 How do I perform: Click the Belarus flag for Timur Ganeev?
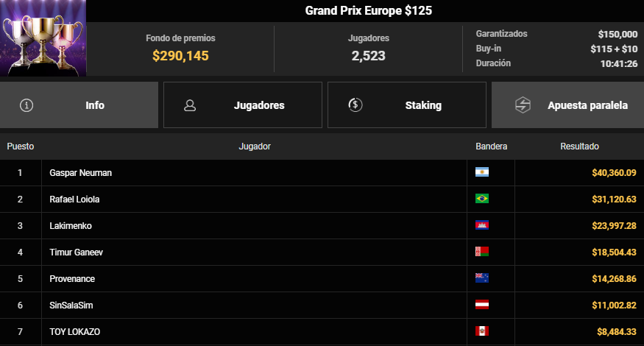point(482,252)
